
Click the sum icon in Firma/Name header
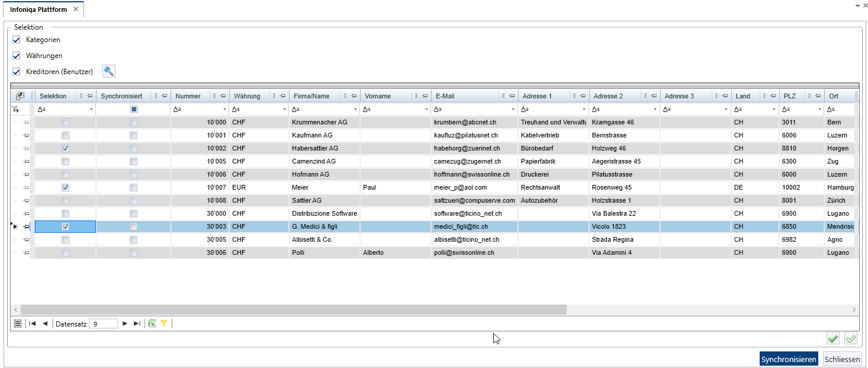pos(346,96)
